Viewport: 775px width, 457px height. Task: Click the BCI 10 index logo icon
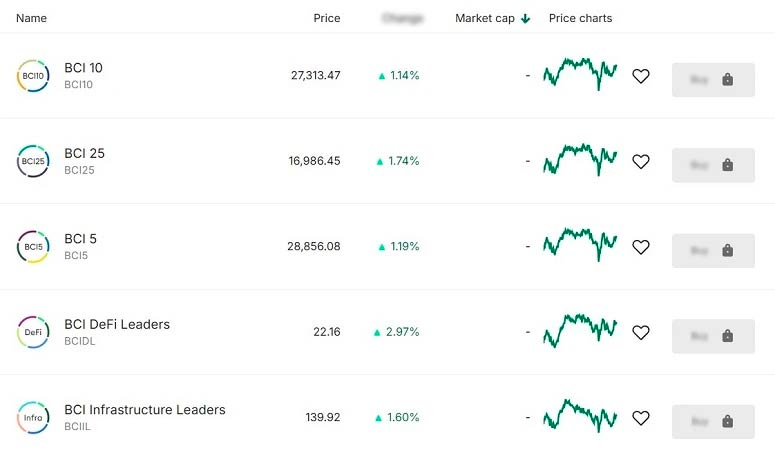click(33, 76)
